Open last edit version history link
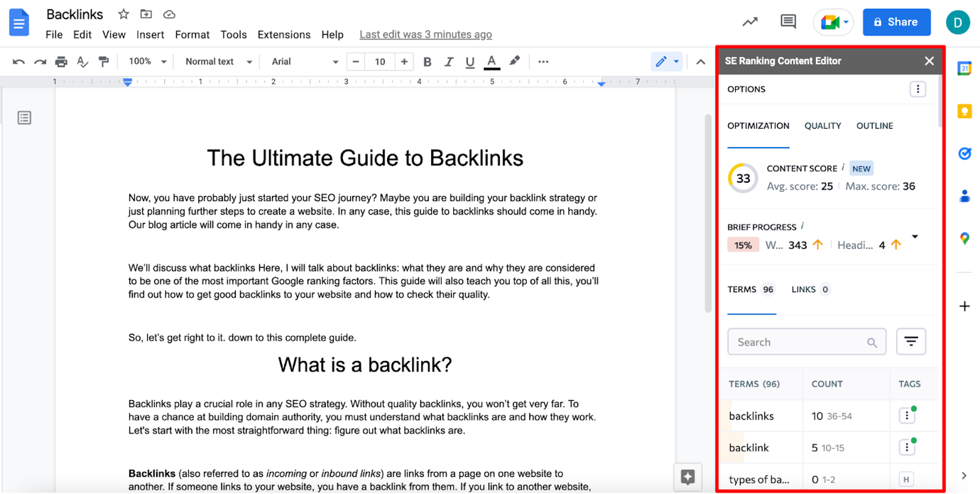This screenshot has width=980, height=494. [x=425, y=34]
